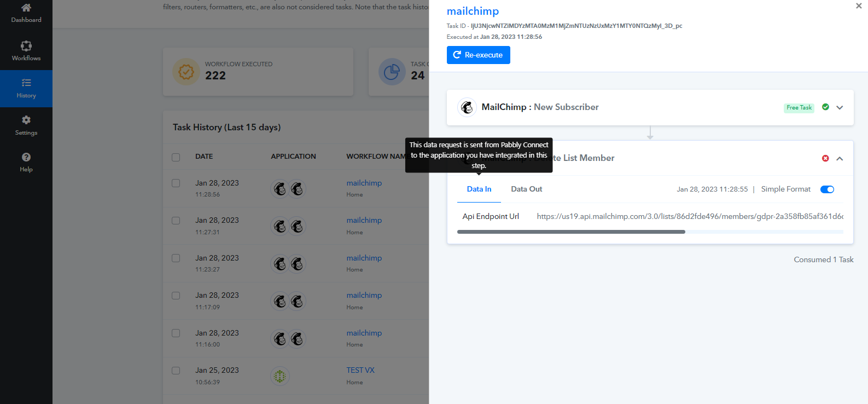868x404 pixels.
Task: Click the APPLICATION column header
Action: tap(293, 157)
